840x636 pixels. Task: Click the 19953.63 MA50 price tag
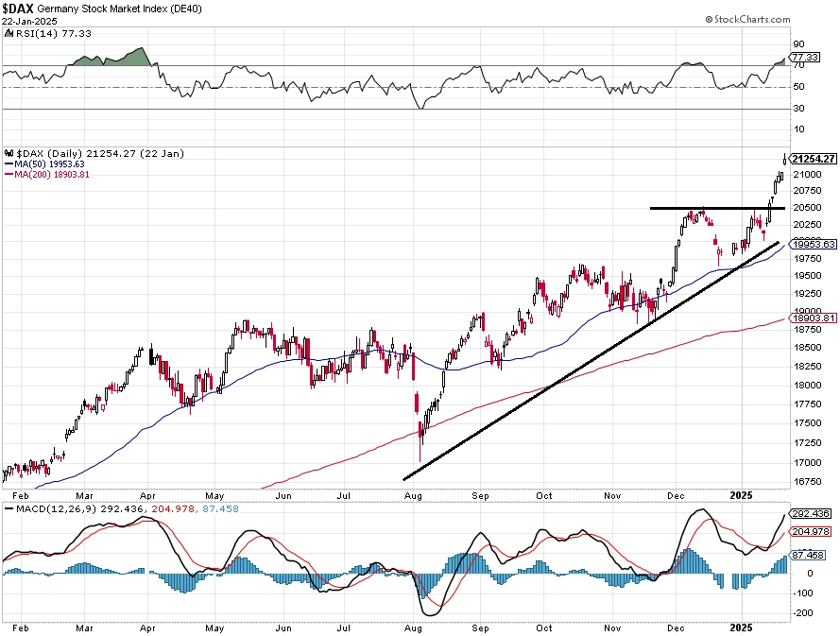tap(814, 245)
